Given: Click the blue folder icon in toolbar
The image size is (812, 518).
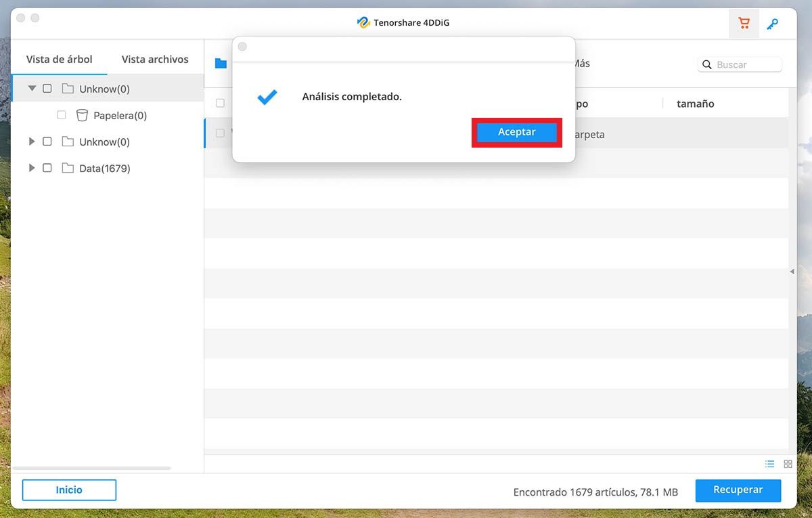Looking at the screenshot, I should coord(221,64).
